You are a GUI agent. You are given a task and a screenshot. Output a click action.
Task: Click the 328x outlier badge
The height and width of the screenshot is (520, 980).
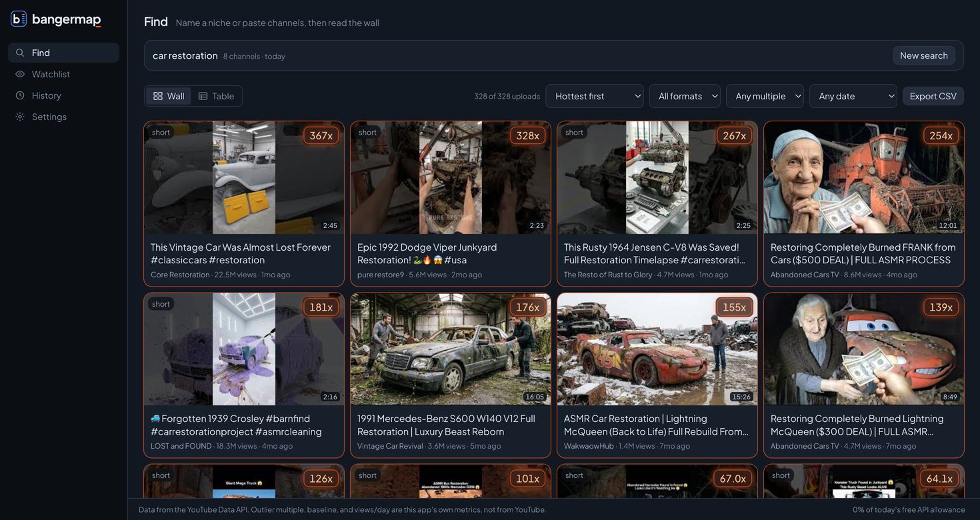pyautogui.click(x=528, y=135)
